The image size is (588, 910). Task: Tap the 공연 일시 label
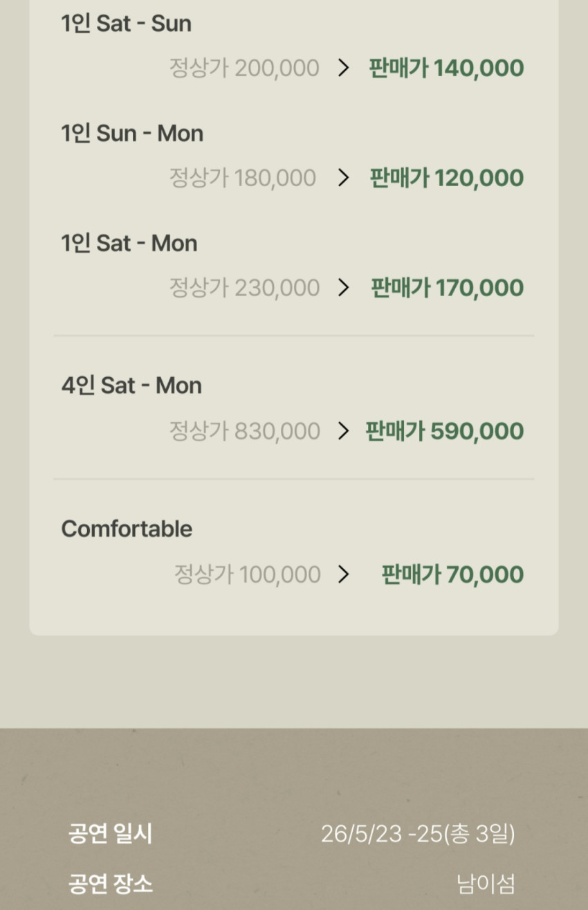pyautogui.click(x=110, y=833)
